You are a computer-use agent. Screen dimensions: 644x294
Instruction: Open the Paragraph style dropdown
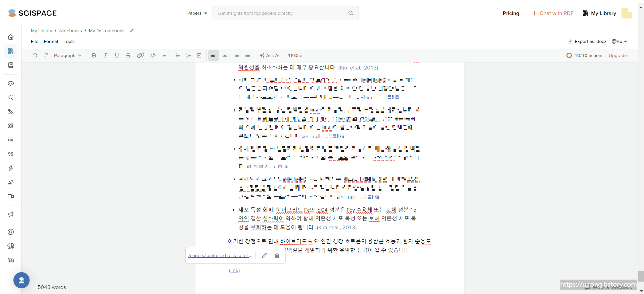67,55
